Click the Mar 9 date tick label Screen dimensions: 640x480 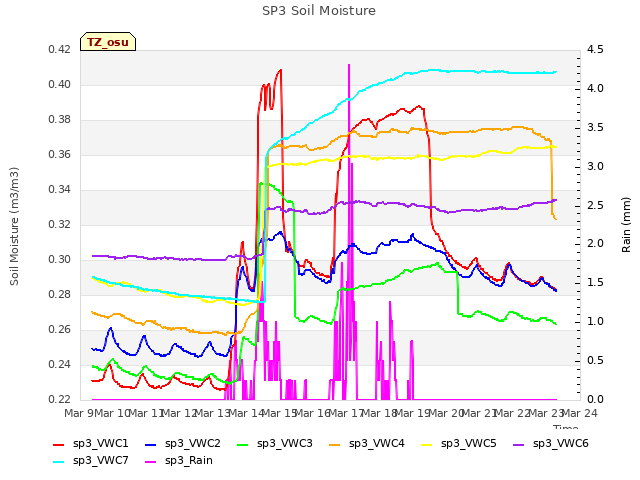[x=79, y=413]
